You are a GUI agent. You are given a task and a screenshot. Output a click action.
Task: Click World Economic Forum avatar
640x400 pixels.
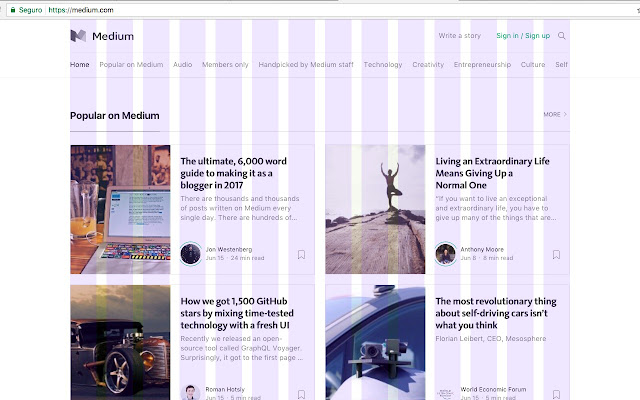click(x=446, y=393)
